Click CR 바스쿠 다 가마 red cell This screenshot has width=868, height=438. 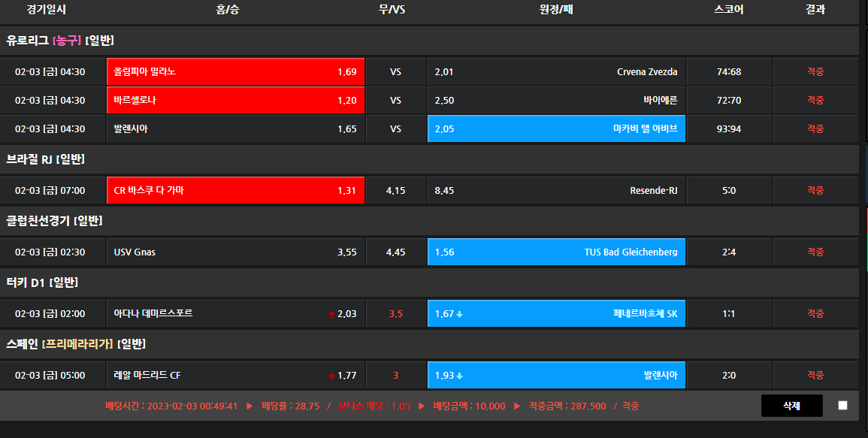click(235, 191)
